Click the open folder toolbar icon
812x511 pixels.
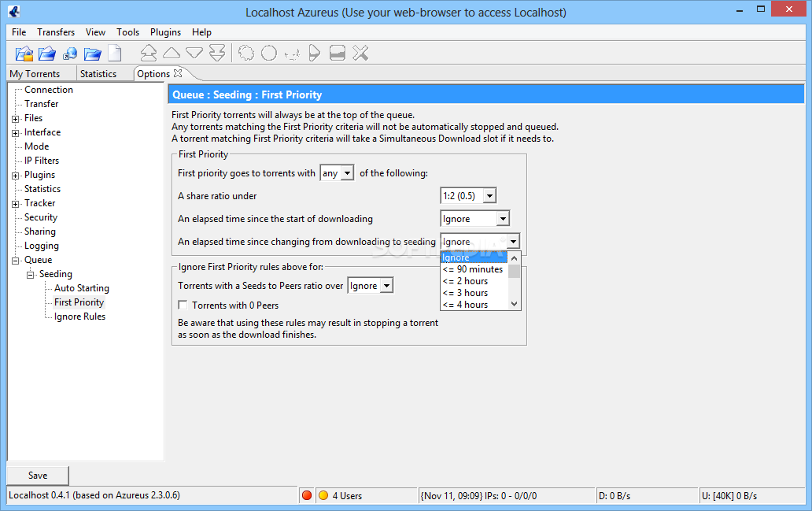tap(93, 53)
